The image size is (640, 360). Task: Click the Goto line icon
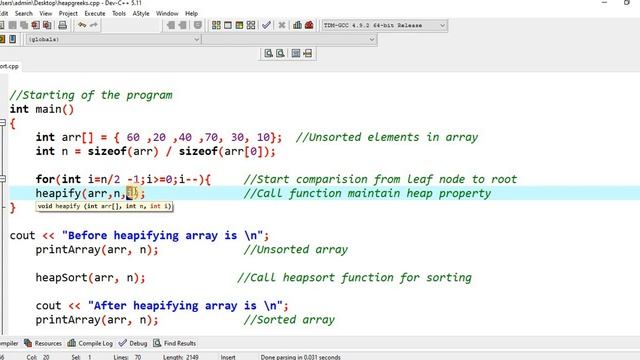307,53
